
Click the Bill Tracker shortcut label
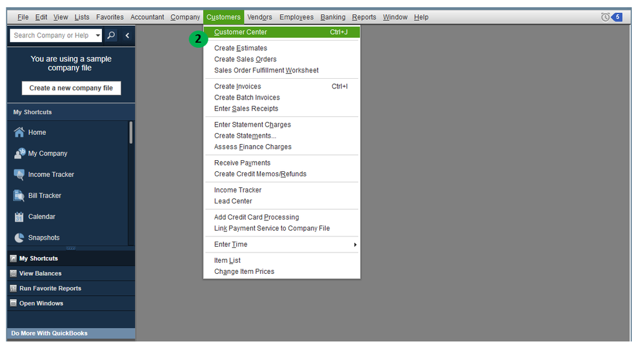click(45, 195)
